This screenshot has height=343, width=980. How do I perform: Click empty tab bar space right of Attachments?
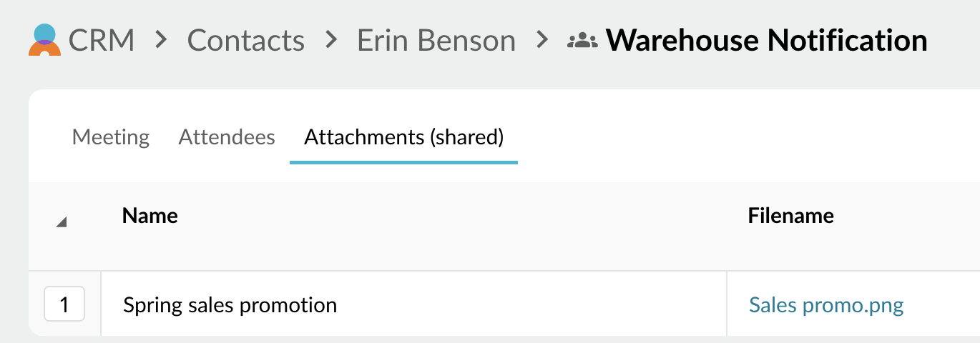pyautogui.click(x=715, y=136)
